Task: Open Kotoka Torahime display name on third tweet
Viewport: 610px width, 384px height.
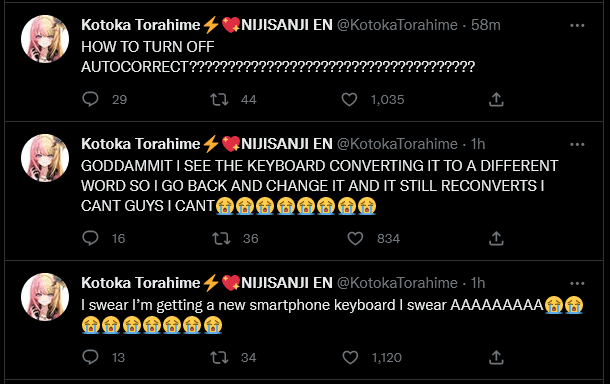Action: 140,283
